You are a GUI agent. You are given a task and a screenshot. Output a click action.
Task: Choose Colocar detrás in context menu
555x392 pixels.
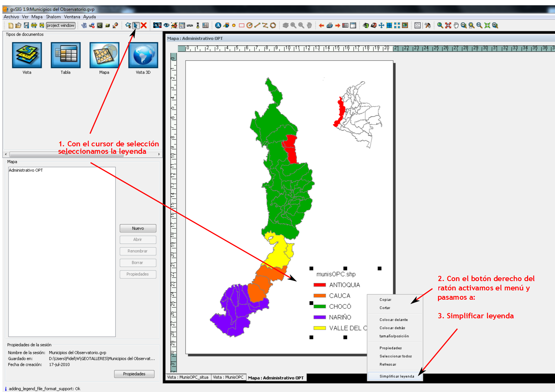click(x=395, y=328)
